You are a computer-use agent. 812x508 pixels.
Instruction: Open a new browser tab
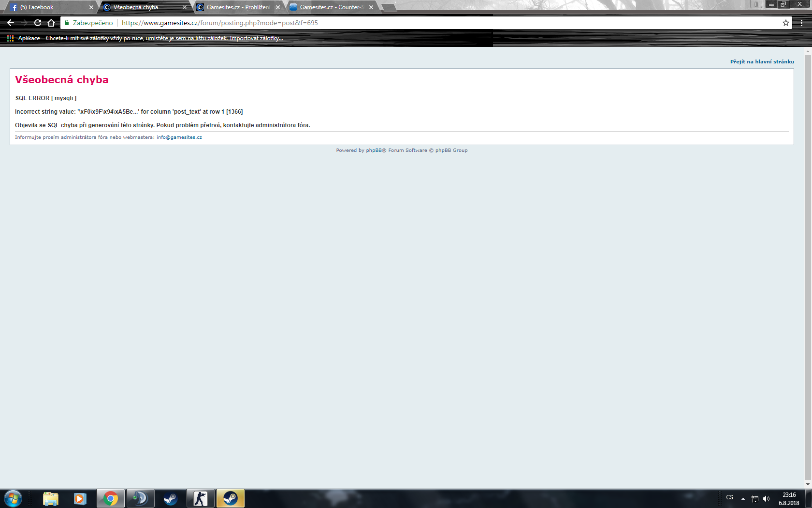[x=389, y=7]
